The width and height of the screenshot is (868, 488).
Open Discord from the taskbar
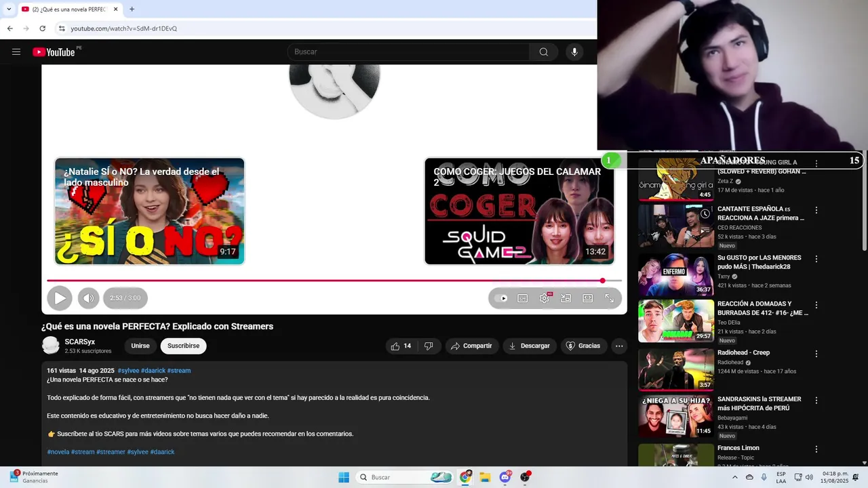point(505,477)
